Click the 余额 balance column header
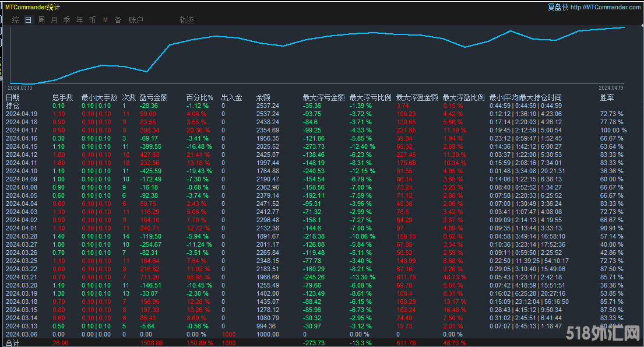 263,97
